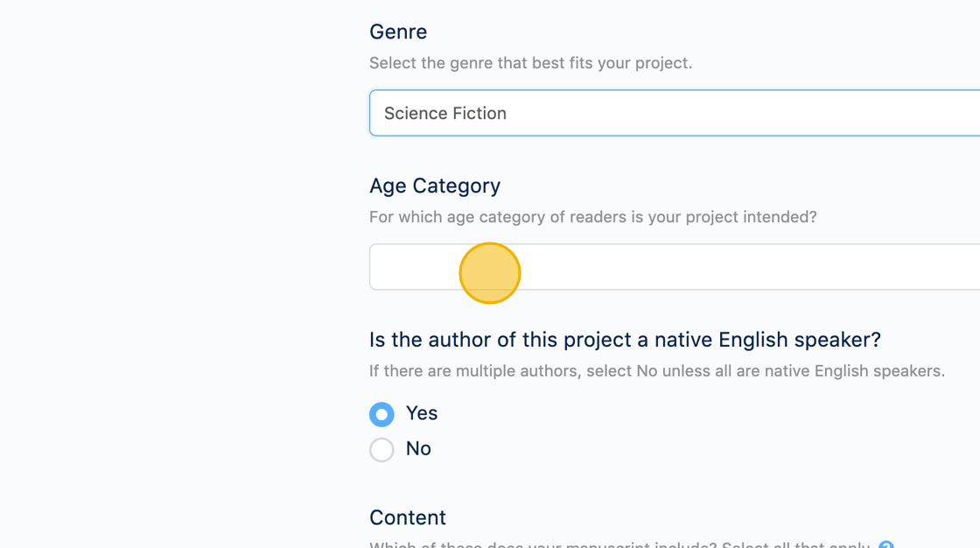Click the 'Select the genre' helper text
Image resolution: width=980 pixels, height=548 pixels.
pos(530,63)
